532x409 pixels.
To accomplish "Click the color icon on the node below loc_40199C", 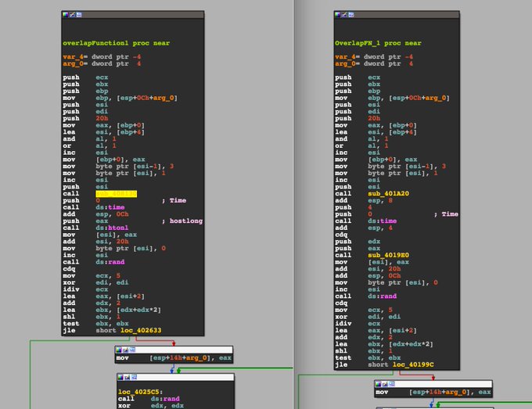I will tap(379, 384).
